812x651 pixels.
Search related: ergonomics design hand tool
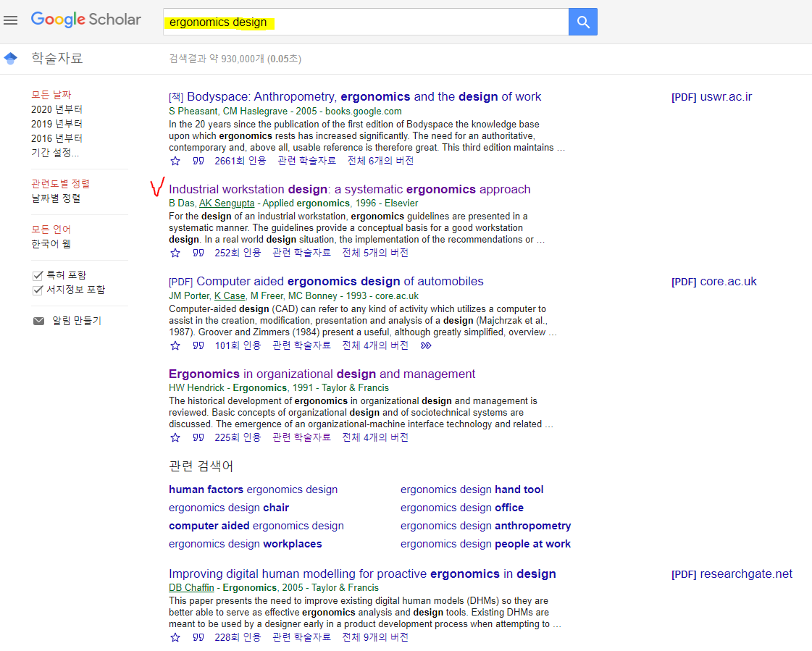click(x=472, y=490)
